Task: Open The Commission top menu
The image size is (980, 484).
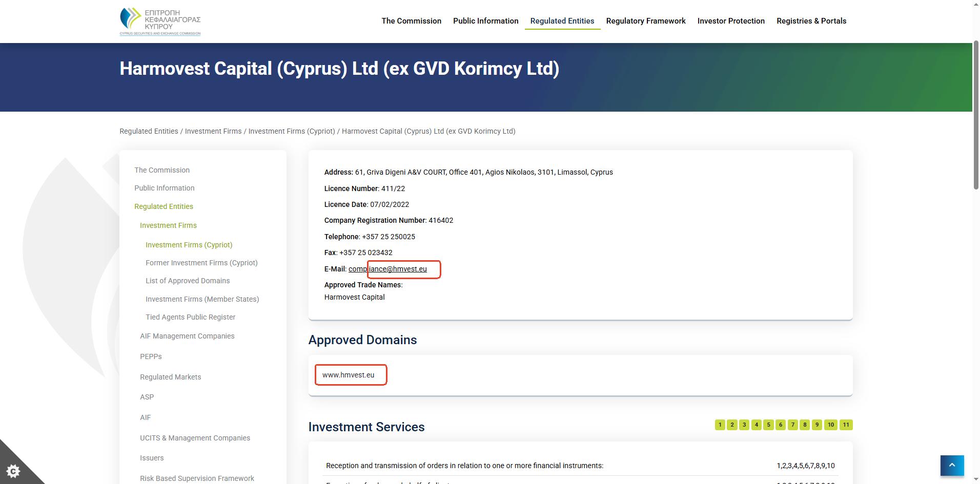Action: 411,21
